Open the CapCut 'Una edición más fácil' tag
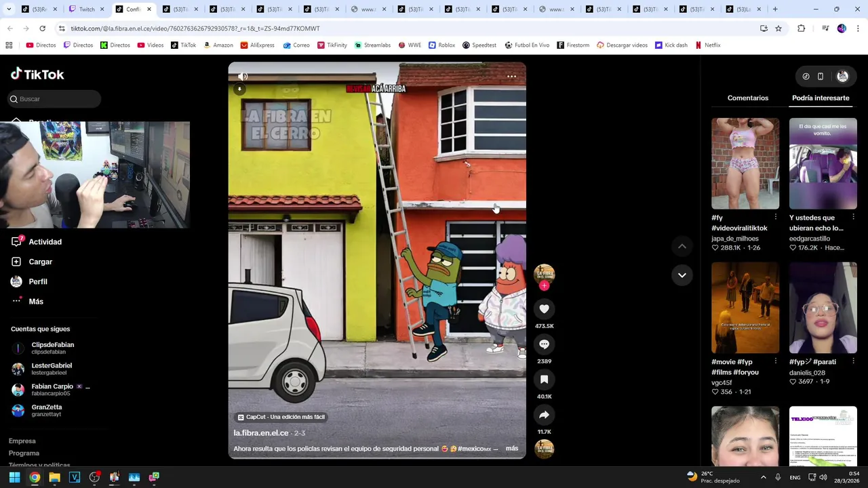Viewport: 868px width, 488px height. [281, 417]
